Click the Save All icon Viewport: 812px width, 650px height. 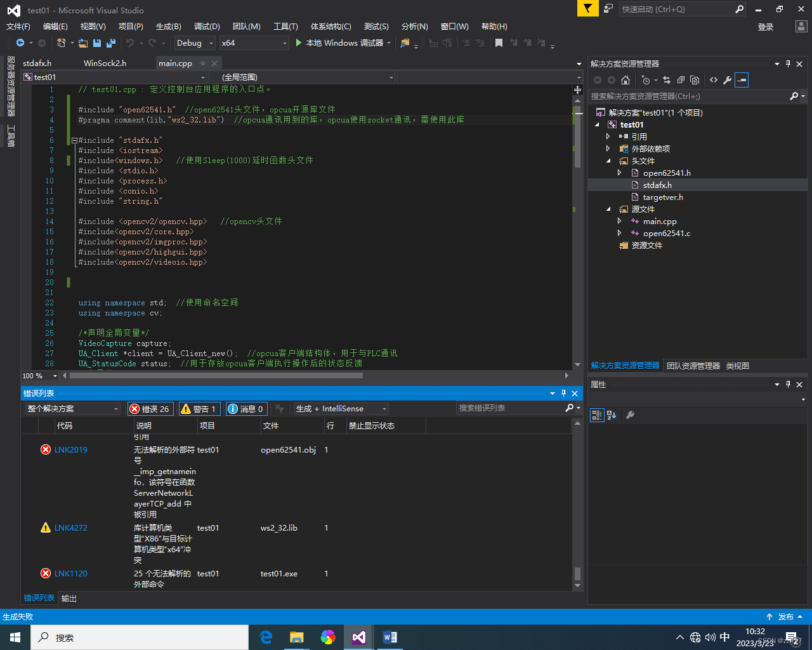tap(111, 43)
